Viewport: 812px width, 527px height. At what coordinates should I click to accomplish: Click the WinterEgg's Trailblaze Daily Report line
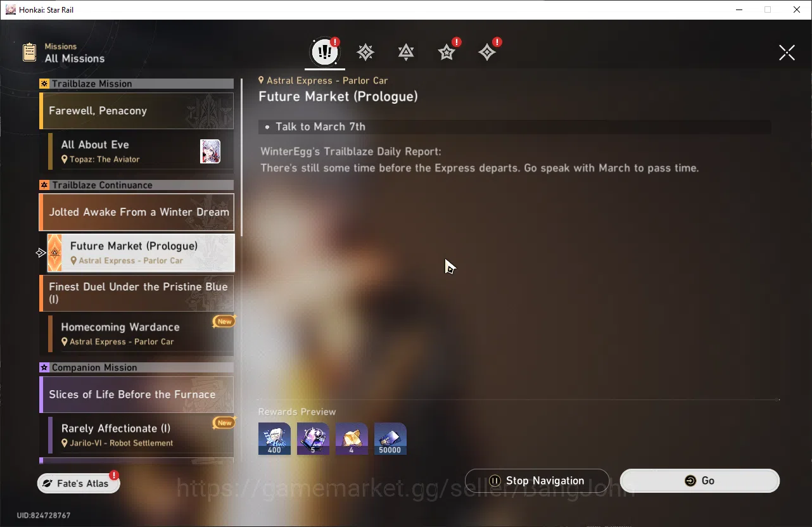pyautogui.click(x=351, y=151)
